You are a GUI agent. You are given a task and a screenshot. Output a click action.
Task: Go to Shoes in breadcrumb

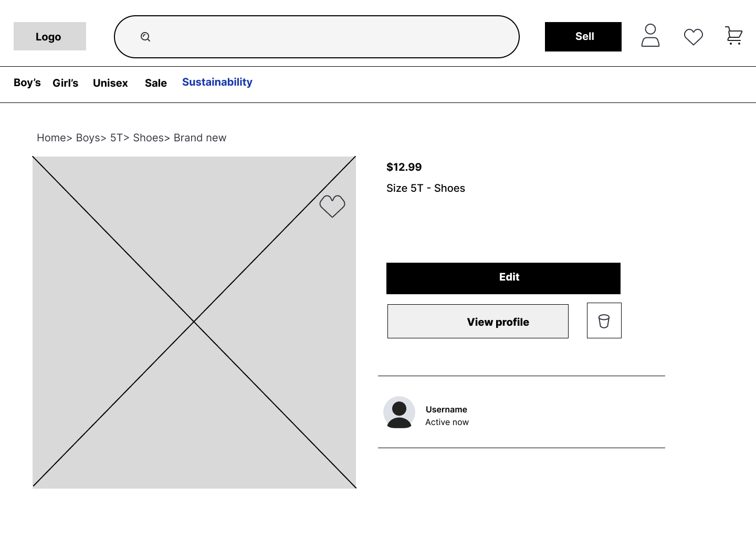(148, 138)
